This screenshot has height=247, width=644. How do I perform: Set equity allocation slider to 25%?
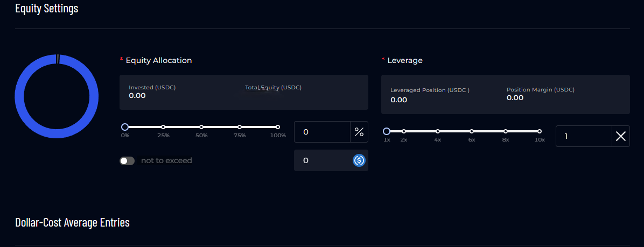pos(163,127)
